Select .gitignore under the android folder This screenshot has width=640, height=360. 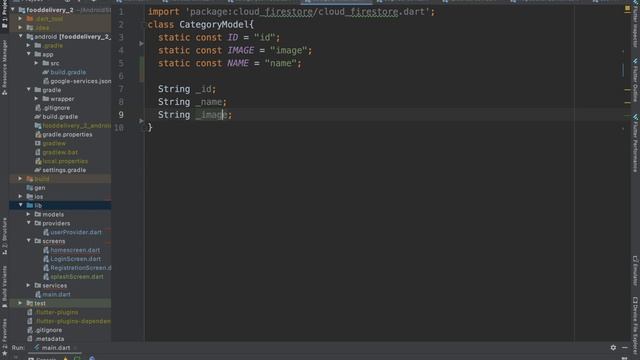[52, 108]
